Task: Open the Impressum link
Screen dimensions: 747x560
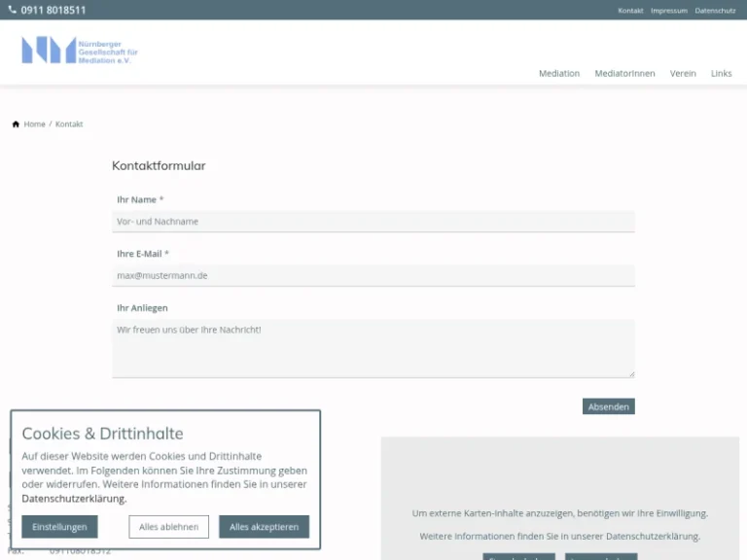Action: tap(669, 11)
